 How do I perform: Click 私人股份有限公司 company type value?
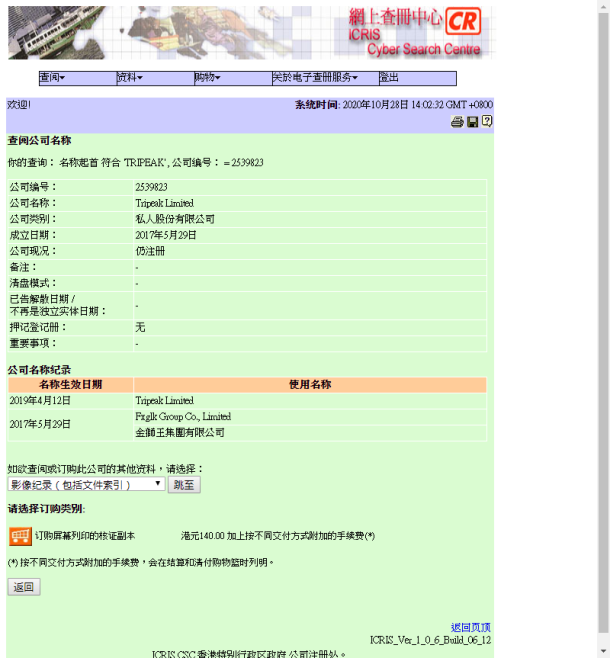(x=175, y=219)
